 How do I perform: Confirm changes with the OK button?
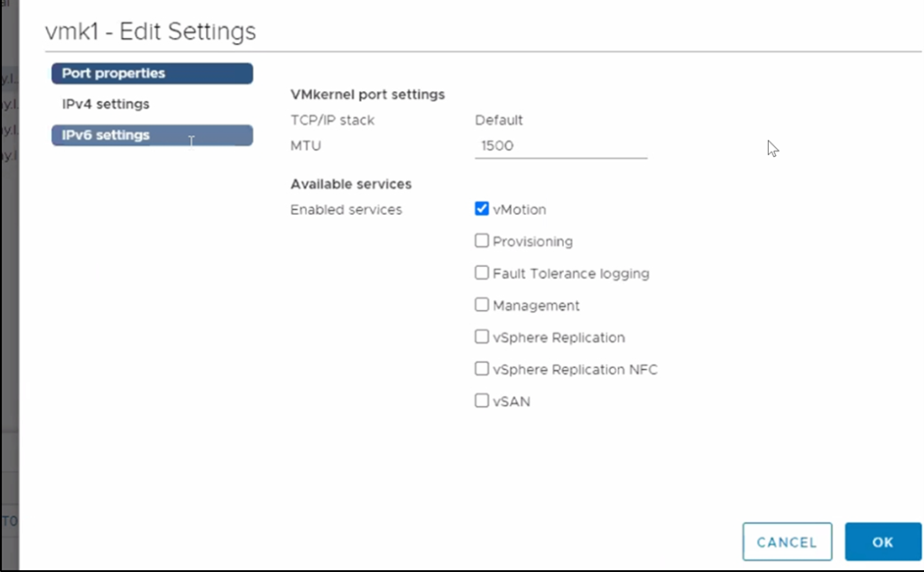point(882,541)
